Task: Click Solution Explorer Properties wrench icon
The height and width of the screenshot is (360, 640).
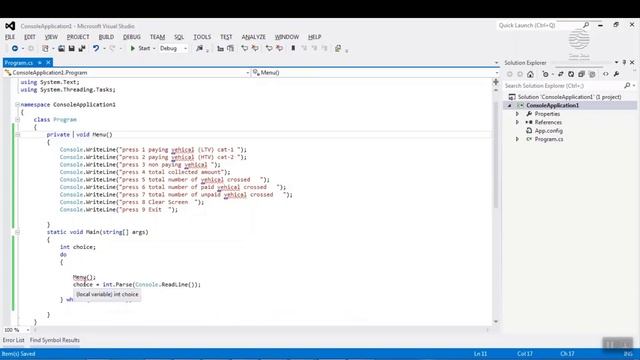Action: (x=616, y=74)
